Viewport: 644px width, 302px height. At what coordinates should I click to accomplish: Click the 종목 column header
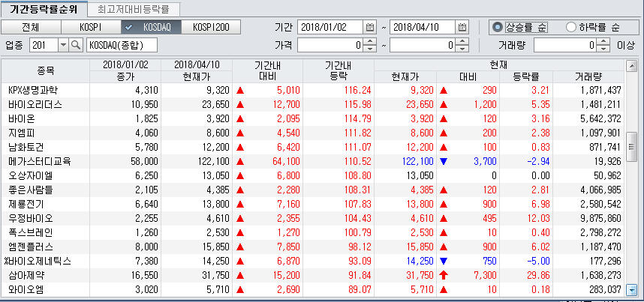coord(45,71)
